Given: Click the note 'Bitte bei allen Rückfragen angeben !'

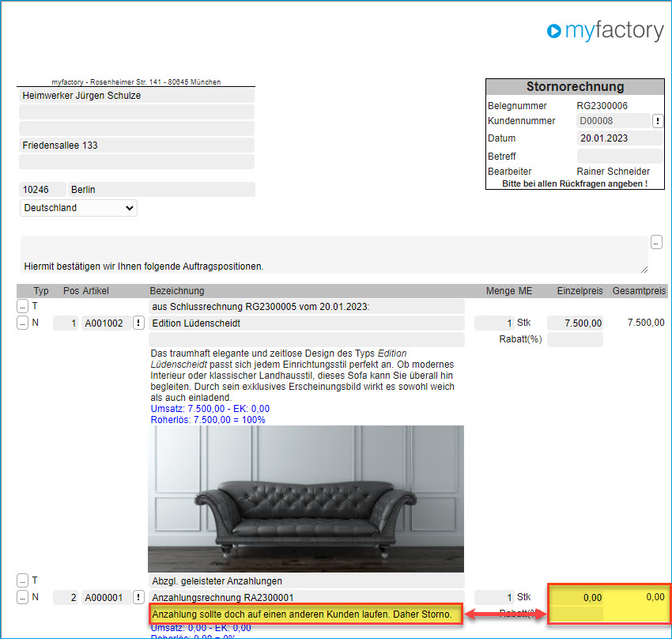Looking at the screenshot, I should pos(575,183).
